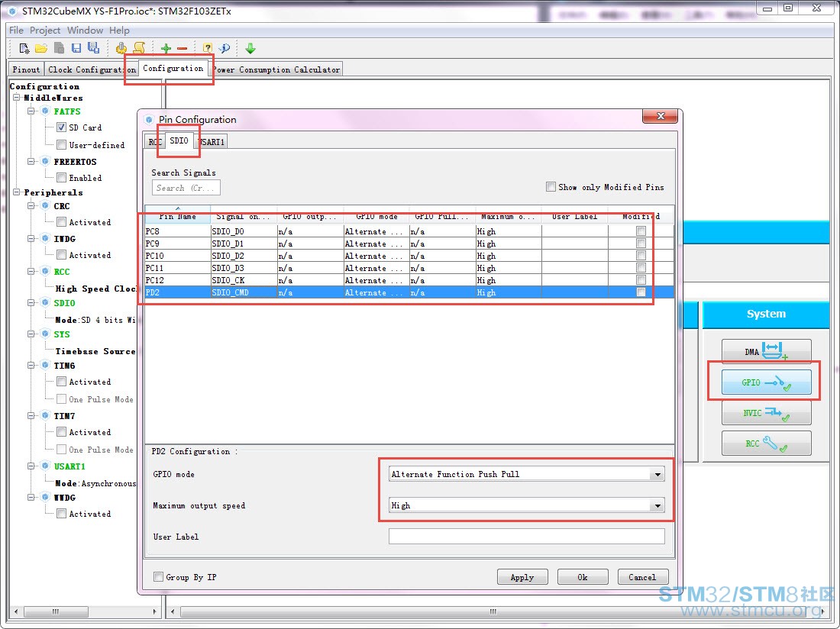The height and width of the screenshot is (629, 840).
Task: Toggle the Group By IP checkbox
Action: click(x=158, y=576)
